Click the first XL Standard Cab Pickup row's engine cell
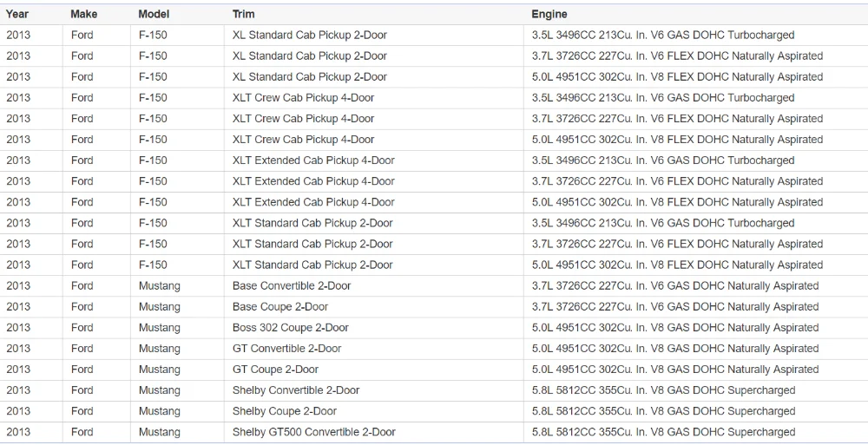Viewport: 868px width, 445px height. click(x=662, y=36)
